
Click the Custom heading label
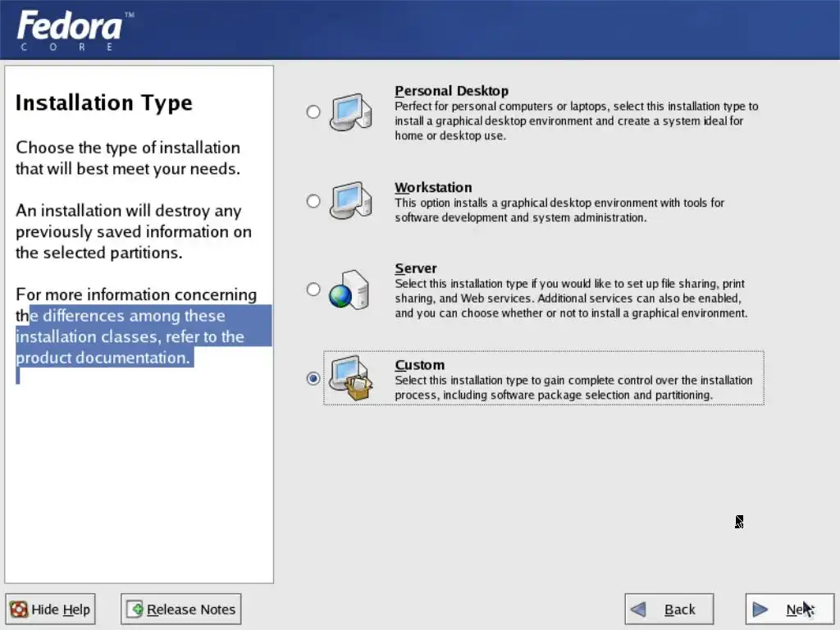coord(420,365)
